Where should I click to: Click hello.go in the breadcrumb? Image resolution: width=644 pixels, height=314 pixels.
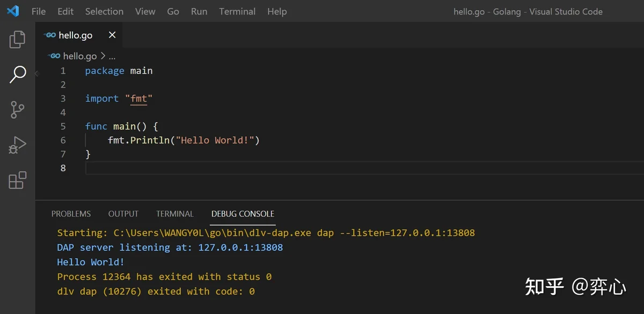[79, 56]
